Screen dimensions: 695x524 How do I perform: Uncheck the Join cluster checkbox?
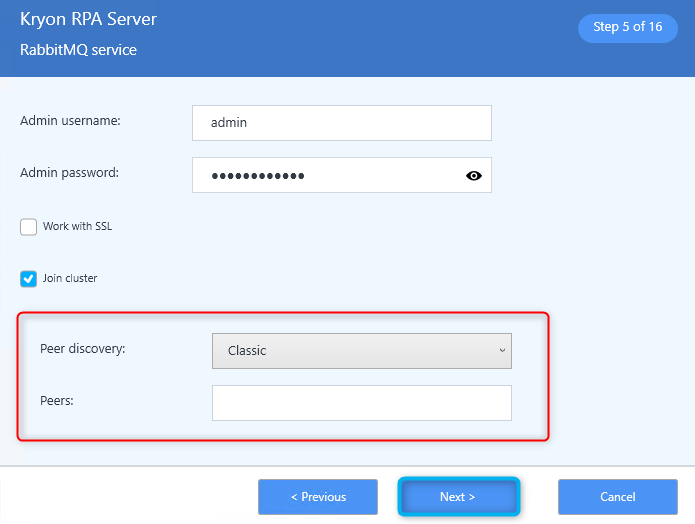[28, 279]
